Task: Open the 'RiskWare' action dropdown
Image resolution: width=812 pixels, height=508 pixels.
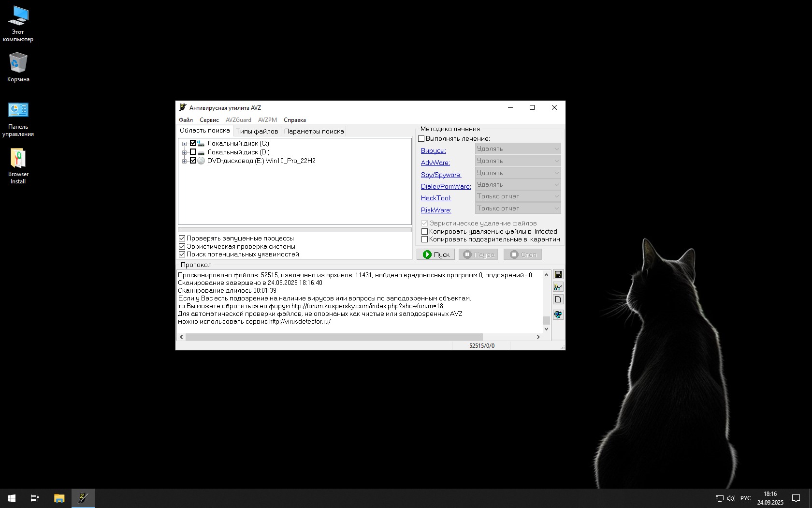Action: 518,209
